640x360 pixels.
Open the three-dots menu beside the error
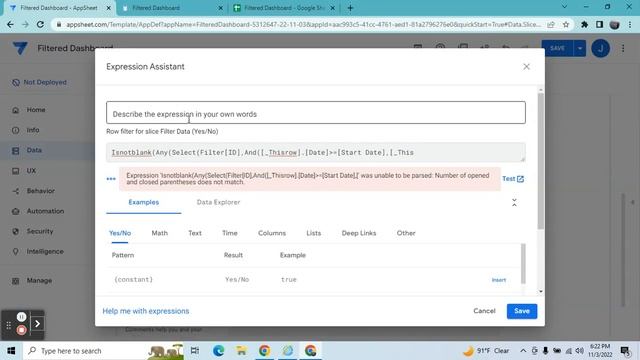coord(111,179)
